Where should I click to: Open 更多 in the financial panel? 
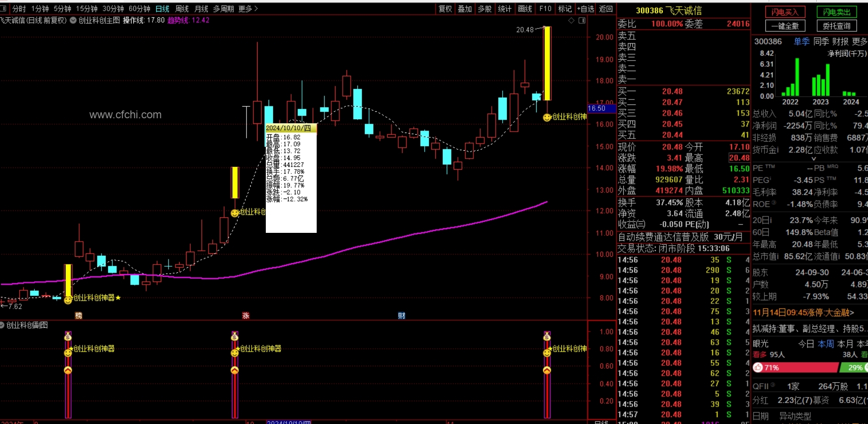click(x=860, y=42)
